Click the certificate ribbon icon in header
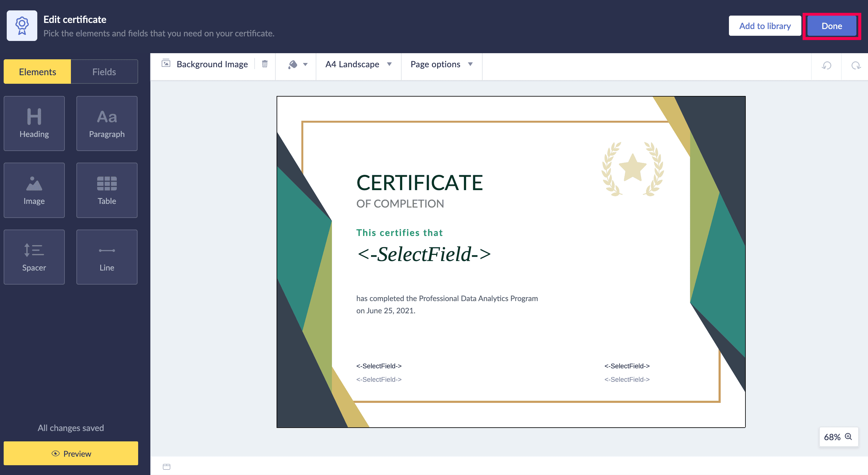Viewport: 868px width, 475px height. 22,26
